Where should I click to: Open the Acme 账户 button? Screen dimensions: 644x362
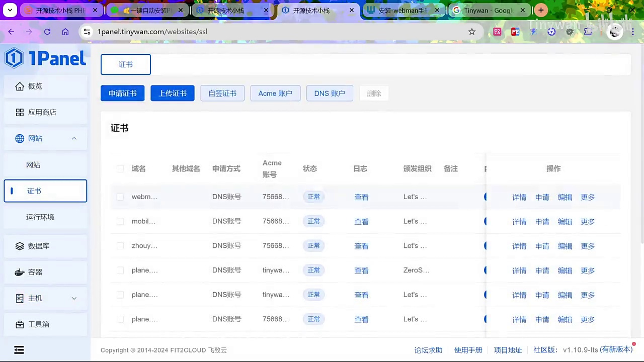[275, 93]
